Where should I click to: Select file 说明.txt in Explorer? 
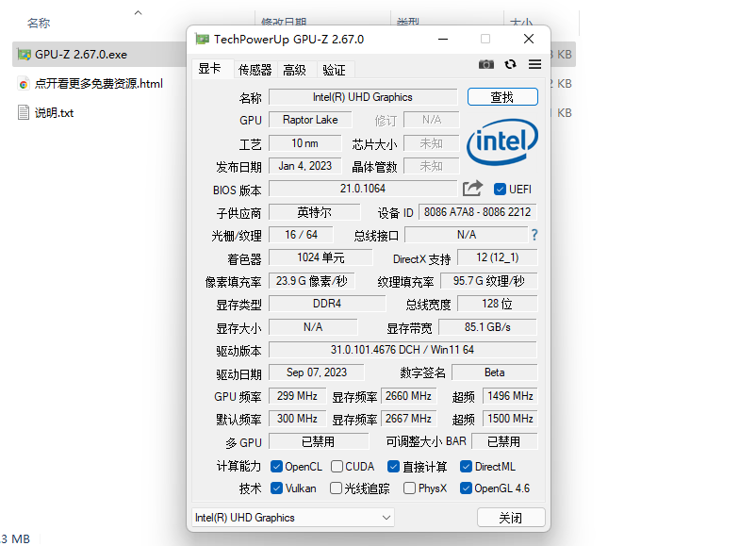click(54, 113)
